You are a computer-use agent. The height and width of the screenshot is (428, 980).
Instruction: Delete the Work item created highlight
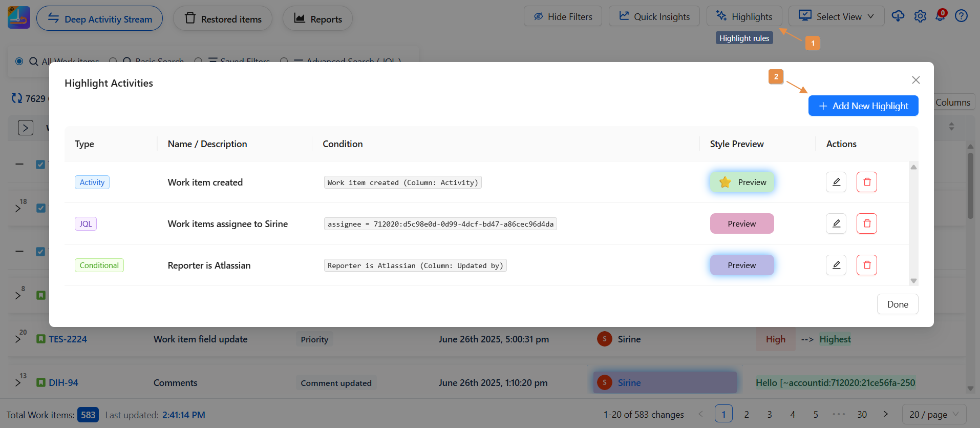coord(866,182)
